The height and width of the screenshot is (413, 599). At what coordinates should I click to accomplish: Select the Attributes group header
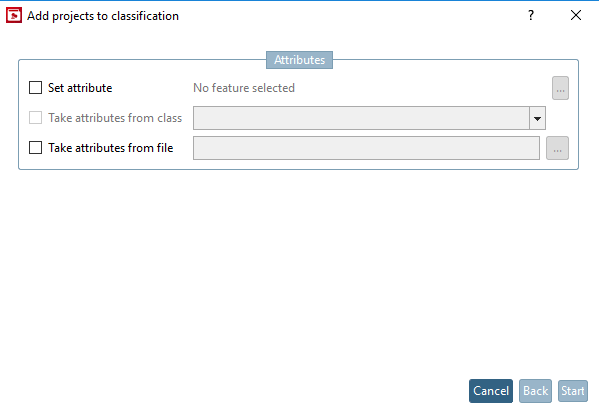[300, 60]
